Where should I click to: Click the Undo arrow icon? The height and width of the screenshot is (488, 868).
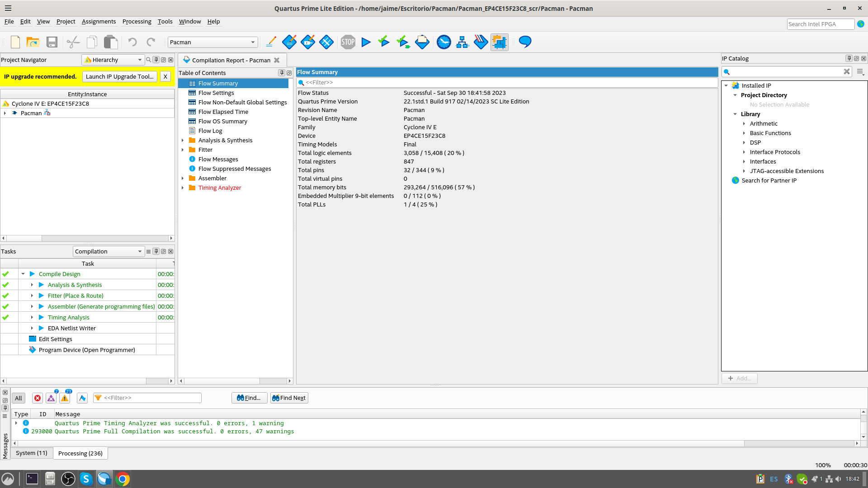[x=132, y=42]
